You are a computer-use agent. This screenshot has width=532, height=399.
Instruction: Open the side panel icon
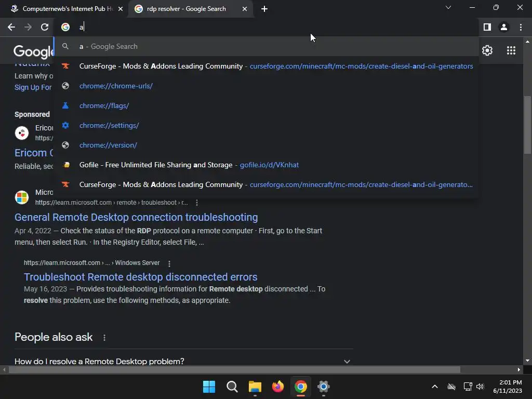coord(487,27)
